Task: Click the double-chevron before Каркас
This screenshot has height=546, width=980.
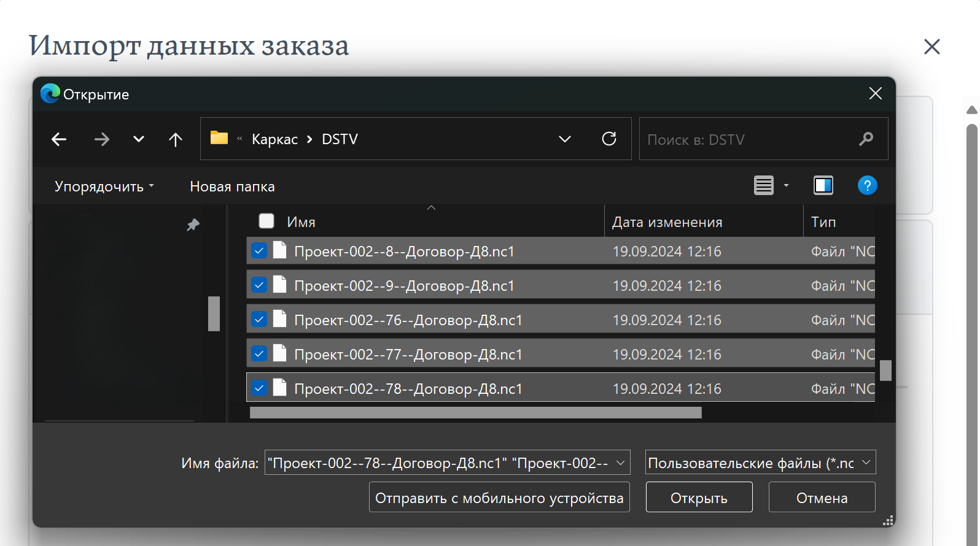Action: [239, 139]
